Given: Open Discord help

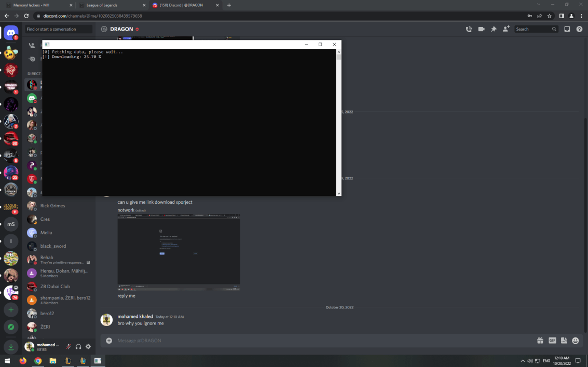Looking at the screenshot, I should [x=579, y=29].
